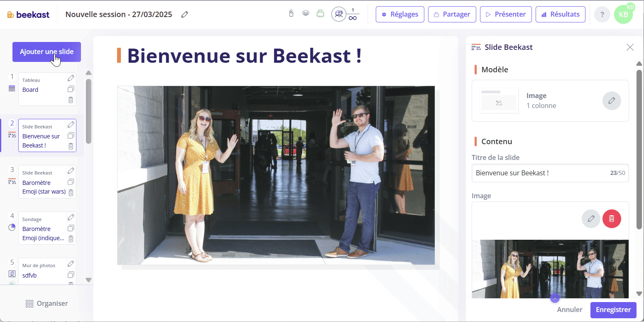Duplicate the Board slide
The width and height of the screenshot is (644, 322).
click(71, 89)
